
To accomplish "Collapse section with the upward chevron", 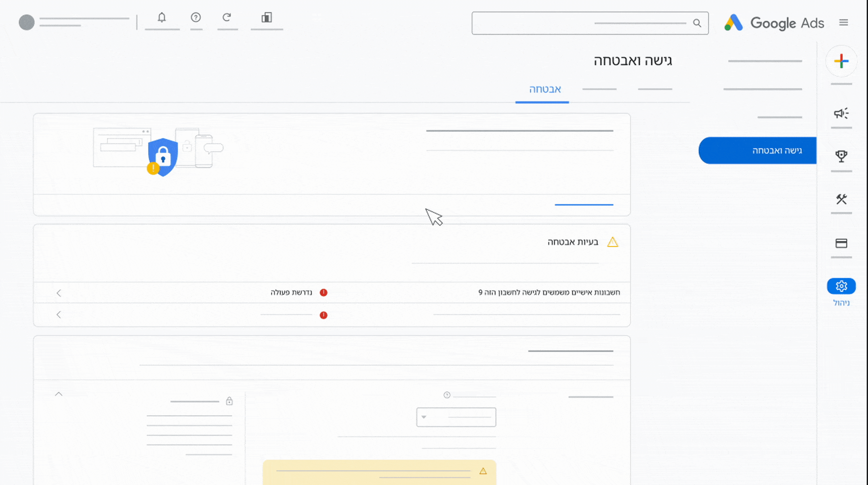I will 59,394.
